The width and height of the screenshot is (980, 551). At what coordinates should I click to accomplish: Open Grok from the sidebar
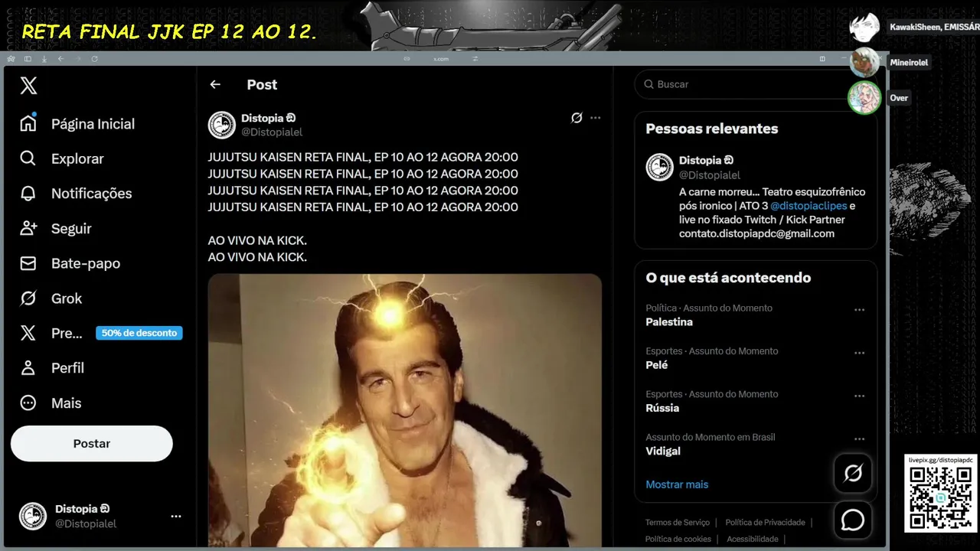(x=51, y=298)
